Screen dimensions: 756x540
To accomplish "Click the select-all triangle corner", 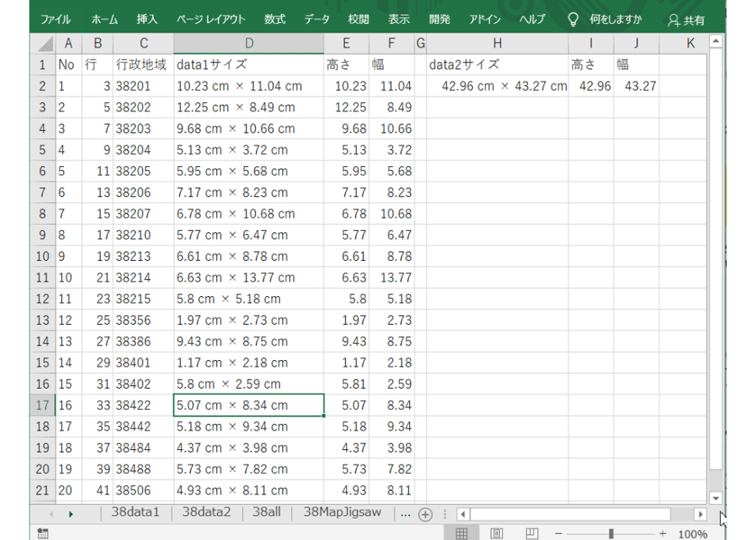I will coord(45,44).
